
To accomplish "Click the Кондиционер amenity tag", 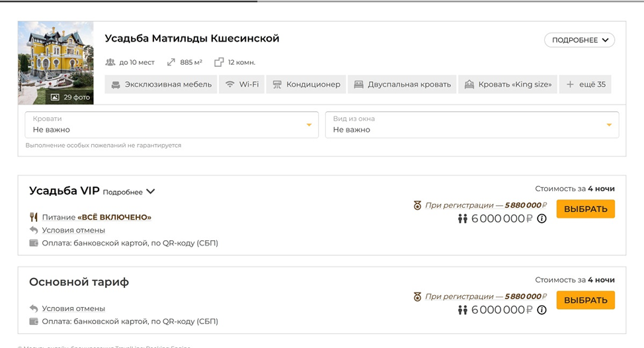I will click(306, 85).
